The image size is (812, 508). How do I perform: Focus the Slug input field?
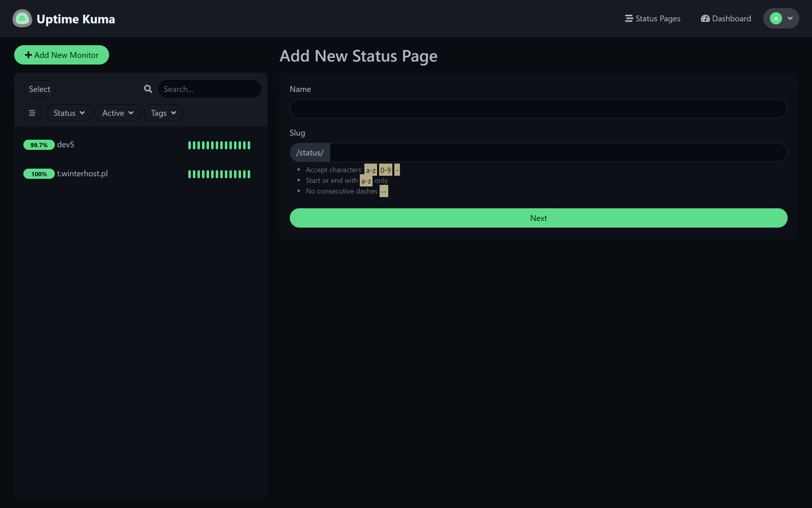558,152
